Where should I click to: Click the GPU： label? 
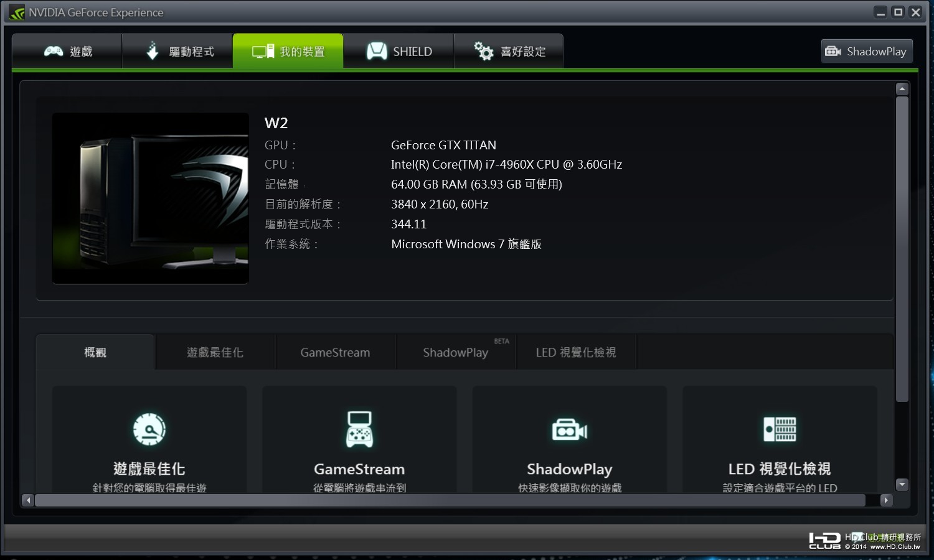[280, 145]
